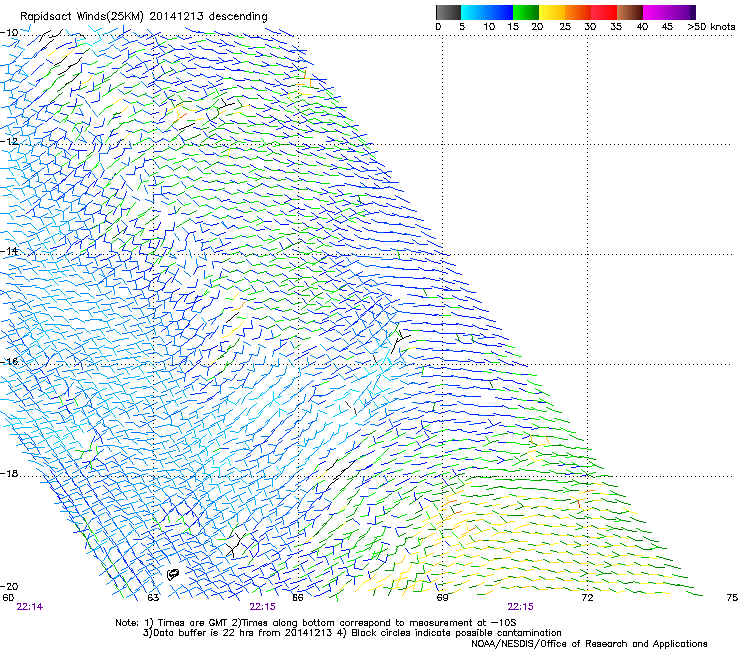This screenshot has width=740, height=650.
Task: Click the '-20' latitude axis label
Action: point(9,586)
